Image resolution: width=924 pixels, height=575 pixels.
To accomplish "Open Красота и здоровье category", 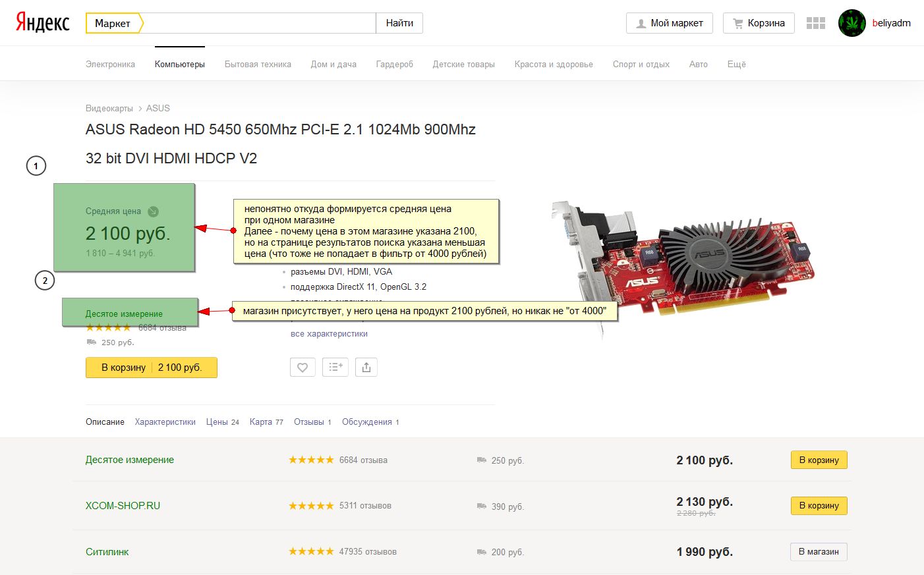I will pos(554,64).
